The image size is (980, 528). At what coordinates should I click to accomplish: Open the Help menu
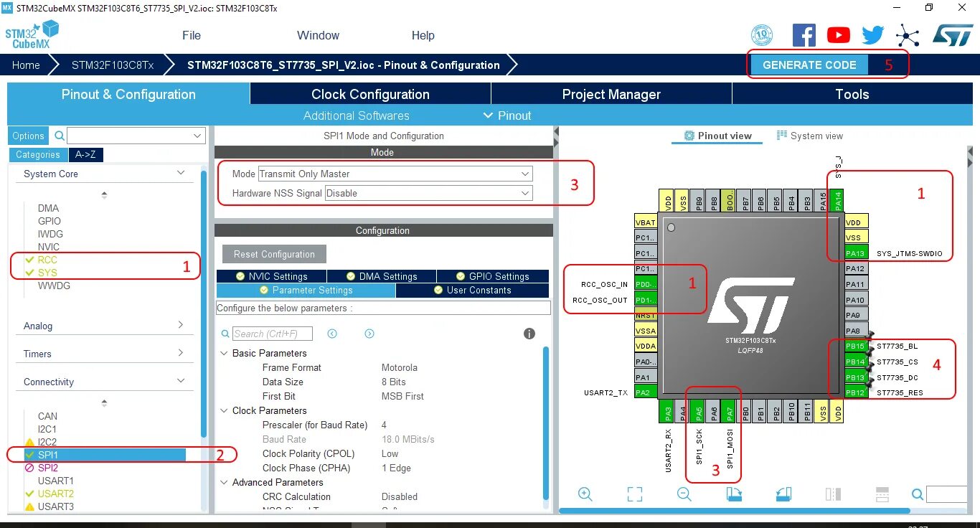(x=423, y=35)
